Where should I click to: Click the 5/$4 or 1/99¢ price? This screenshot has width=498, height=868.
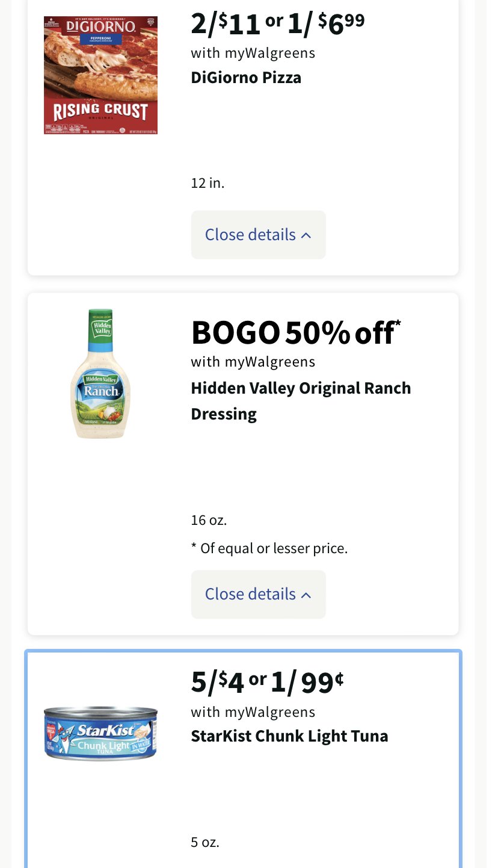(x=268, y=681)
